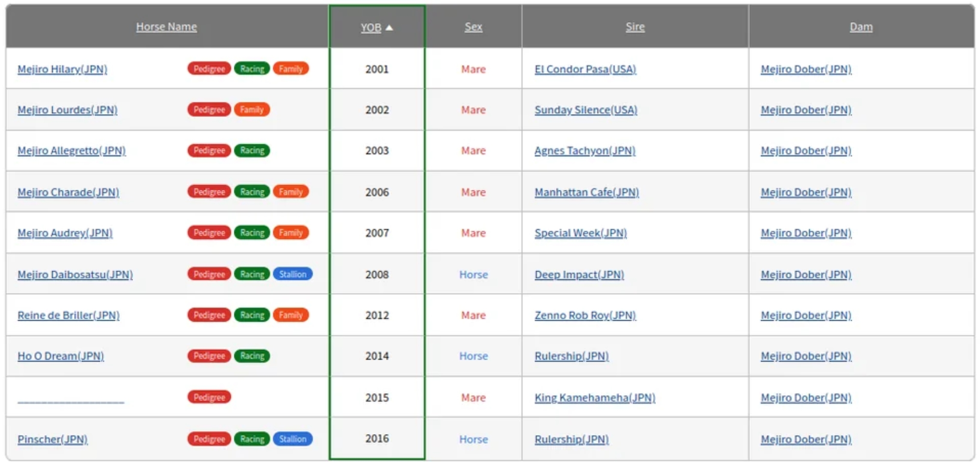The image size is (980, 462).
Task: Open Family badge for Mejiro Lourdes
Action: tap(251, 110)
